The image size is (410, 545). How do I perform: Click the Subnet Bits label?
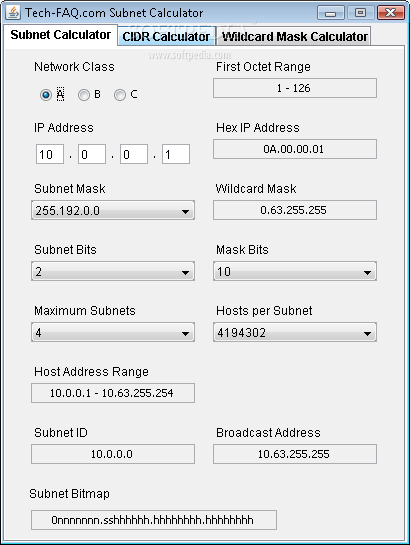tap(65, 250)
